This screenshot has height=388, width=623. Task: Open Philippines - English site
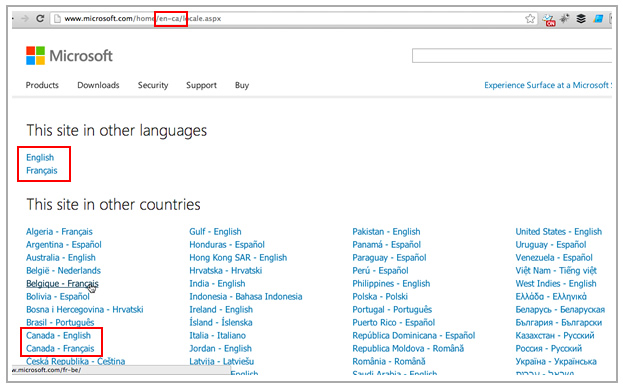(391, 284)
